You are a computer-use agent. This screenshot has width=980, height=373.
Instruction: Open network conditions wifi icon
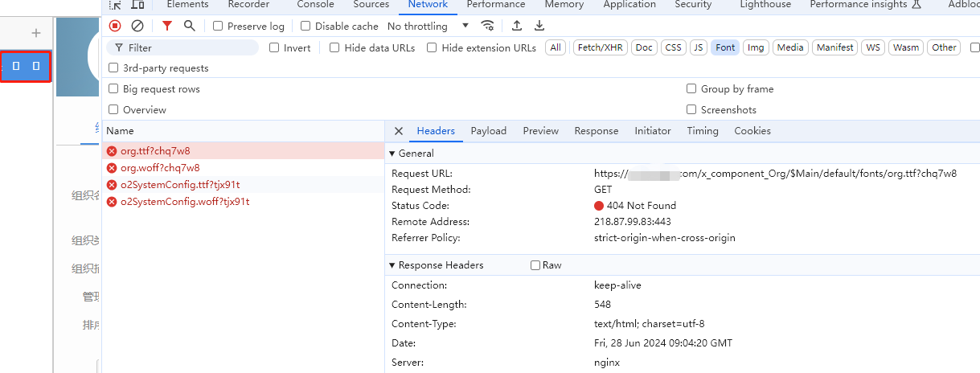(487, 26)
